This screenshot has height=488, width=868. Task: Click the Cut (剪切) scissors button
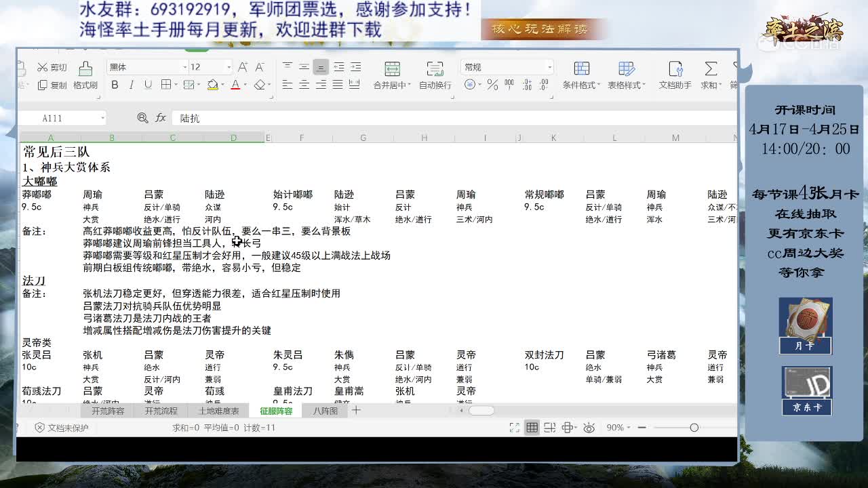pyautogui.click(x=52, y=67)
